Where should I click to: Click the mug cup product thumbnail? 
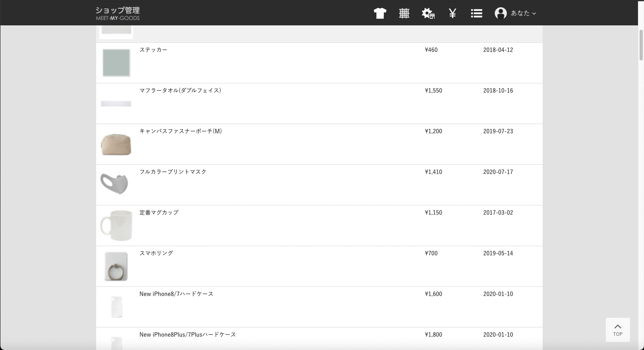click(116, 226)
